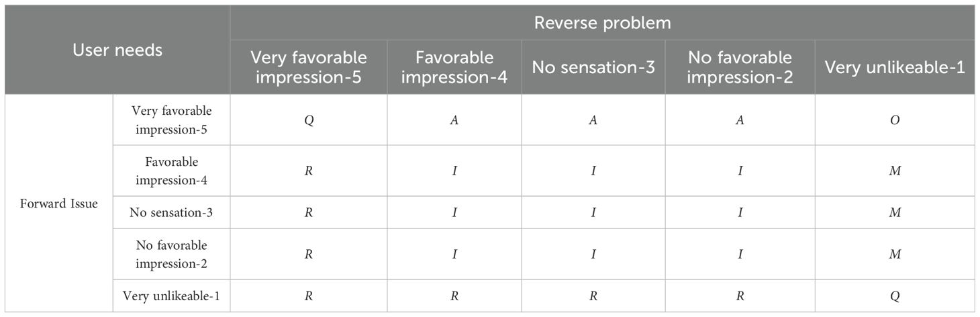Click the 'Very unlikeable-1' column header
Viewport: 980px width, 317px height.
895,67
